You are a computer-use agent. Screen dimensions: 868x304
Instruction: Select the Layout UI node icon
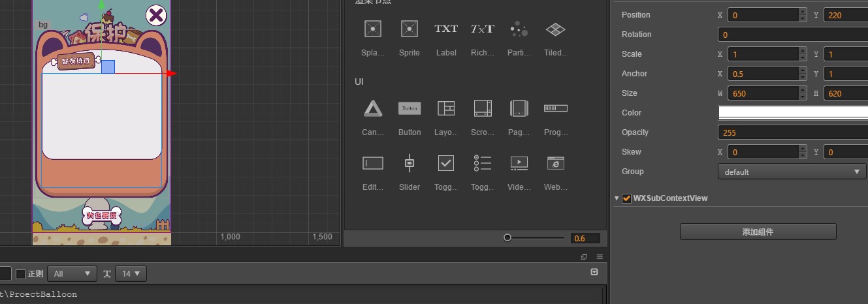(x=446, y=108)
